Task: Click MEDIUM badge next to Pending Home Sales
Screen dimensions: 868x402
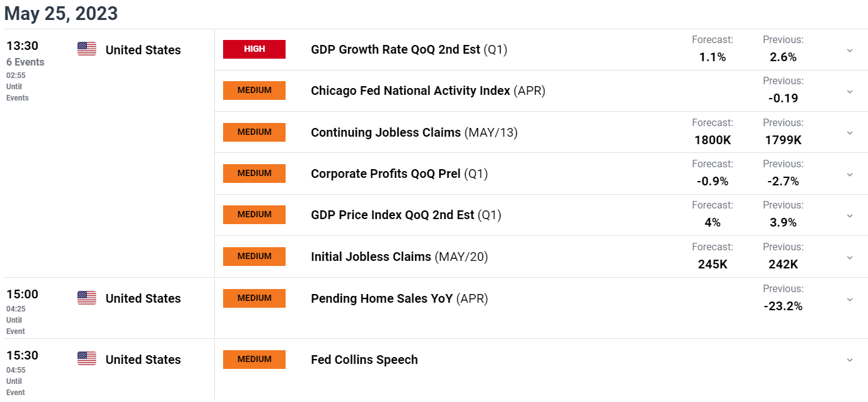Action: [254, 298]
